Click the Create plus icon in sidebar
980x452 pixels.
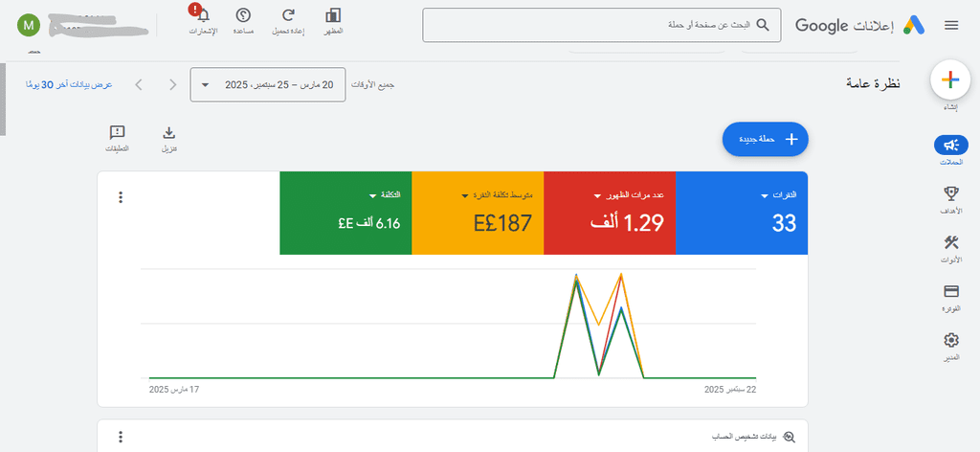949,80
